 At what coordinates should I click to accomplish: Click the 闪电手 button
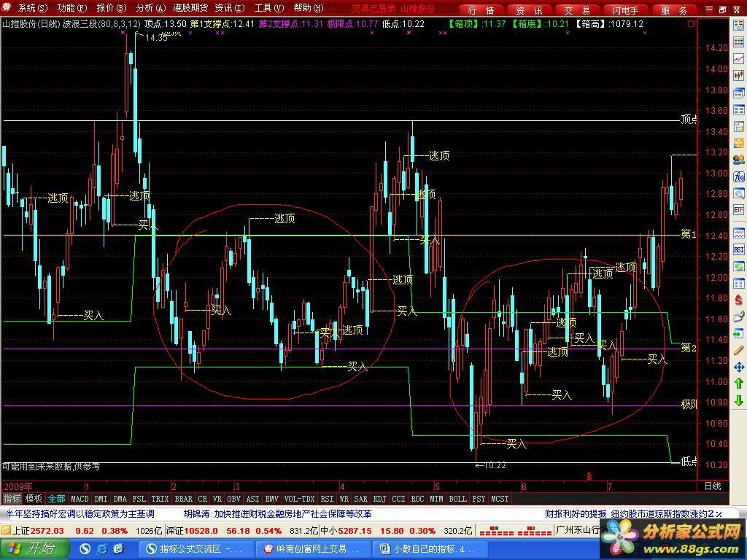point(625,10)
